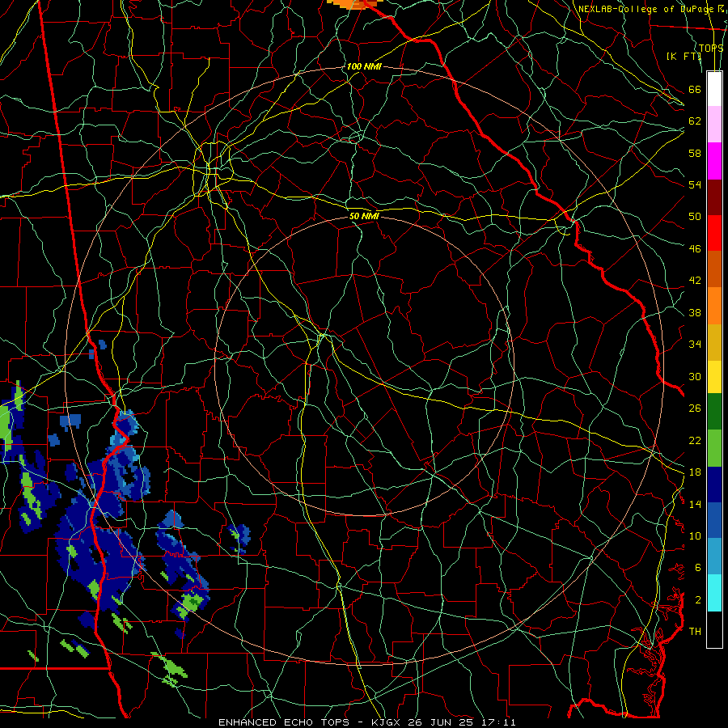Click the orange 38 kft legend swatch
Image resolution: width=728 pixels, height=728 pixels.
click(x=714, y=306)
